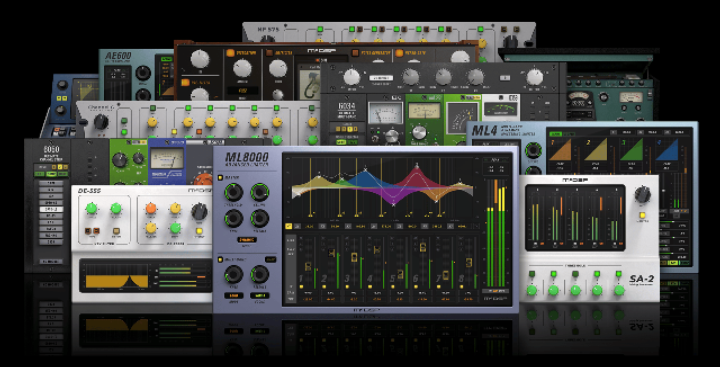
Task: Click the band 8 fader handle in ML8000
Action: tap(468, 262)
